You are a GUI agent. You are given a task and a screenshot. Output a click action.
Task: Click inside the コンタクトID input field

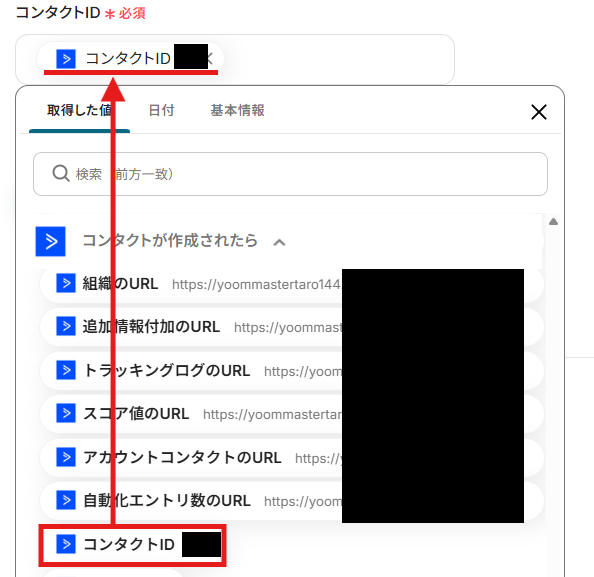[x=235, y=59]
